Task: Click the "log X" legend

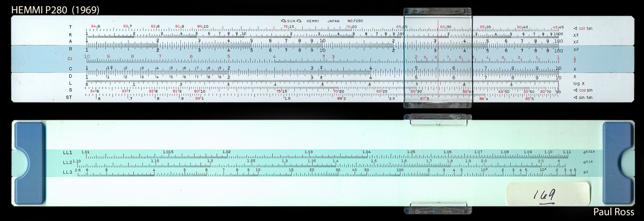Action: 579,84
